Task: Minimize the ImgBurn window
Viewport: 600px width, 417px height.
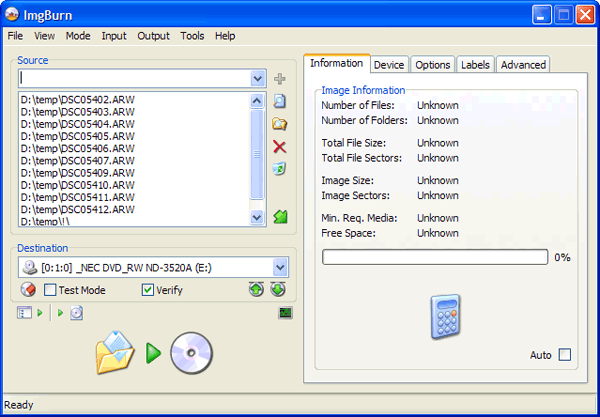Action: [541, 15]
